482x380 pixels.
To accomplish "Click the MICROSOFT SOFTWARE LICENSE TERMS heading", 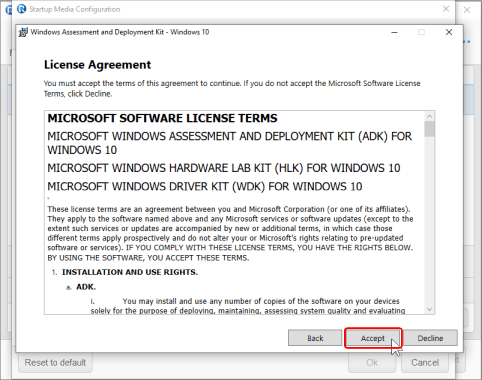I will [162, 118].
